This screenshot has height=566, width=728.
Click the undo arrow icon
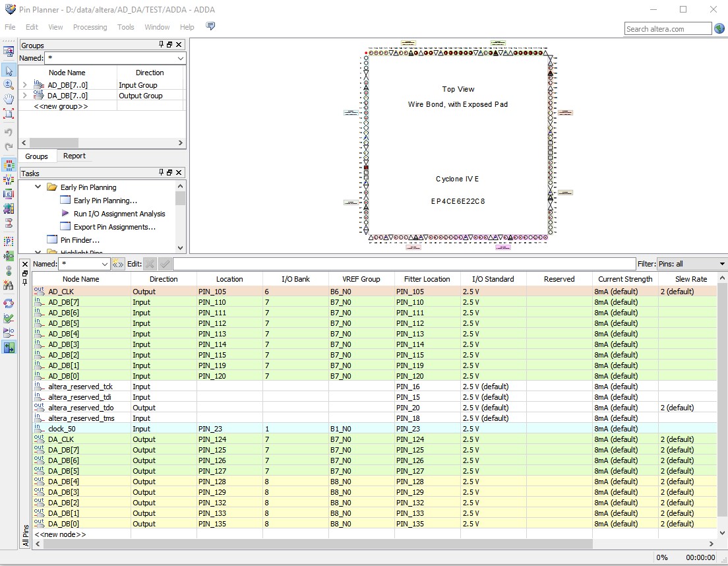pyautogui.click(x=9, y=133)
